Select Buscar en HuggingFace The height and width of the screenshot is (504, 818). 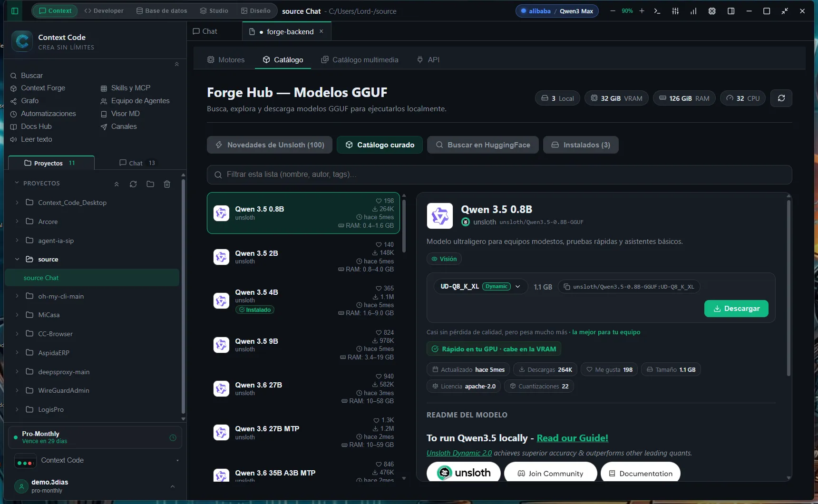[483, 145]
